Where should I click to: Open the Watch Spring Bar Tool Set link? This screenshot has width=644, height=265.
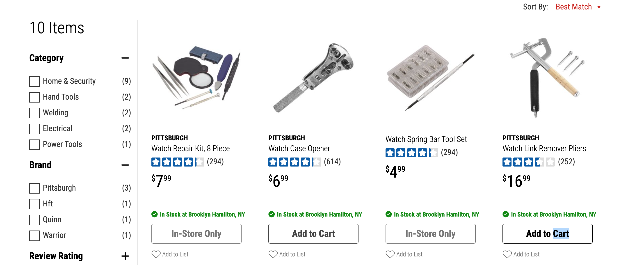click(426, 139)
